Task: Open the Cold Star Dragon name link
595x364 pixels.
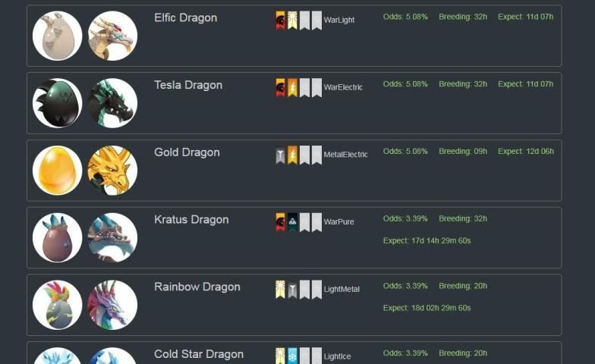Action: tap(199, 354)
